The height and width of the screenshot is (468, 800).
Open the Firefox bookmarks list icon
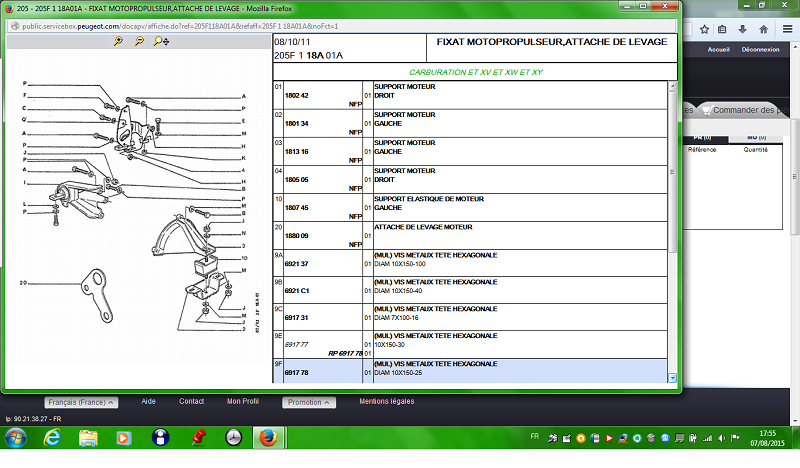(722, 30)
